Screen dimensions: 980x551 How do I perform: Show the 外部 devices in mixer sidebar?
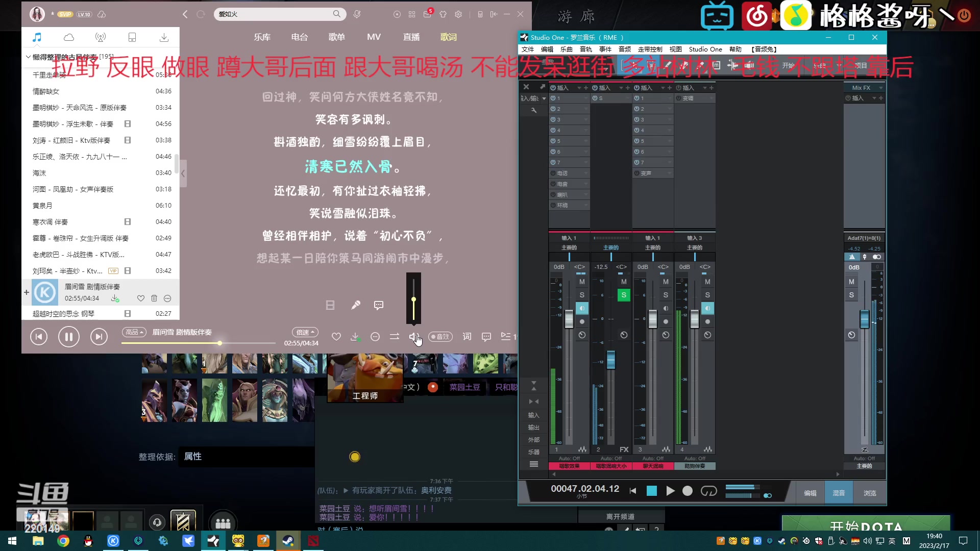click(533, 440)
